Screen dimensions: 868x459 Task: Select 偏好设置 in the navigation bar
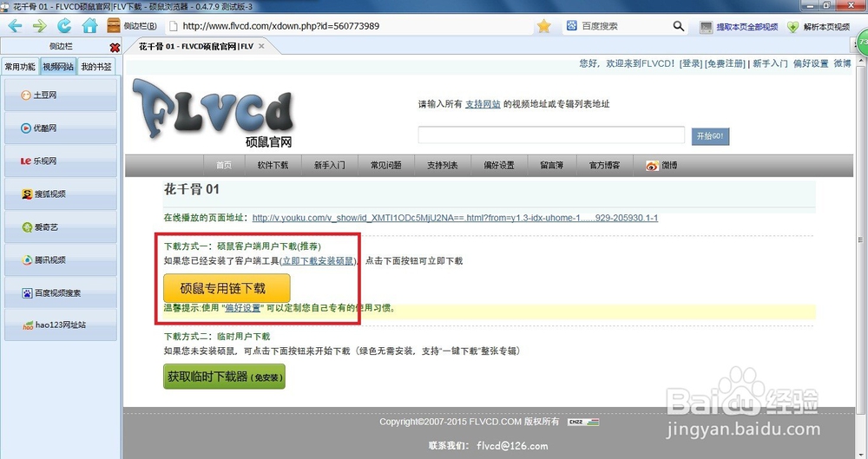pyautogui.click(x=499, y=165)
